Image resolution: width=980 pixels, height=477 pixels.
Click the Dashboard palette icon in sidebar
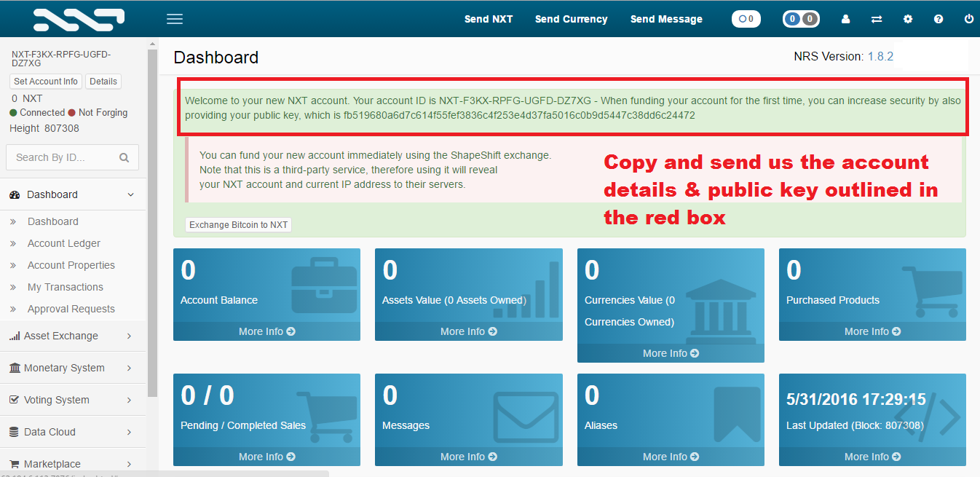[15, 194]
